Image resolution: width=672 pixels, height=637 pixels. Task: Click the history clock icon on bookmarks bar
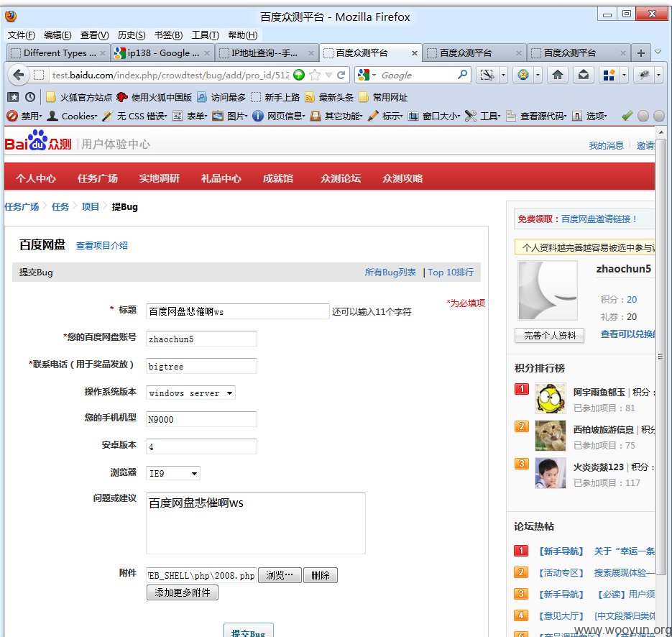pyautogui.click(x=30, y=97)
